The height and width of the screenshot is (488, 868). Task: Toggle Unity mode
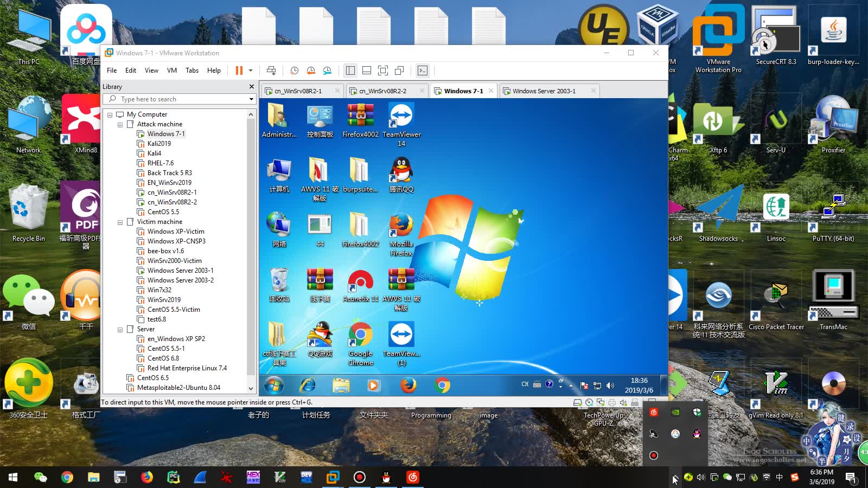399,70
